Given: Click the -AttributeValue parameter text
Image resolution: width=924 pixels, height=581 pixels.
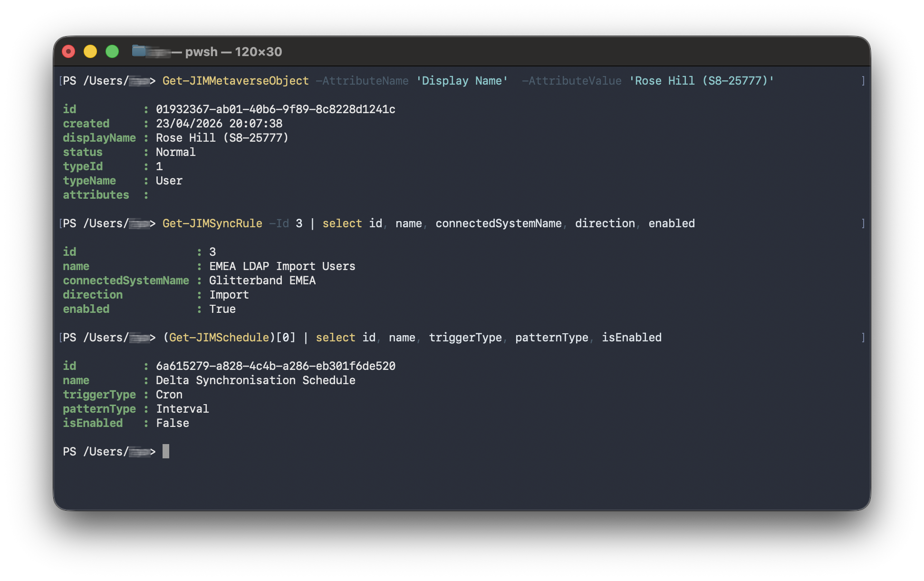Looking at the screenshot, I should pyautogui.click(x=571, y=81).
